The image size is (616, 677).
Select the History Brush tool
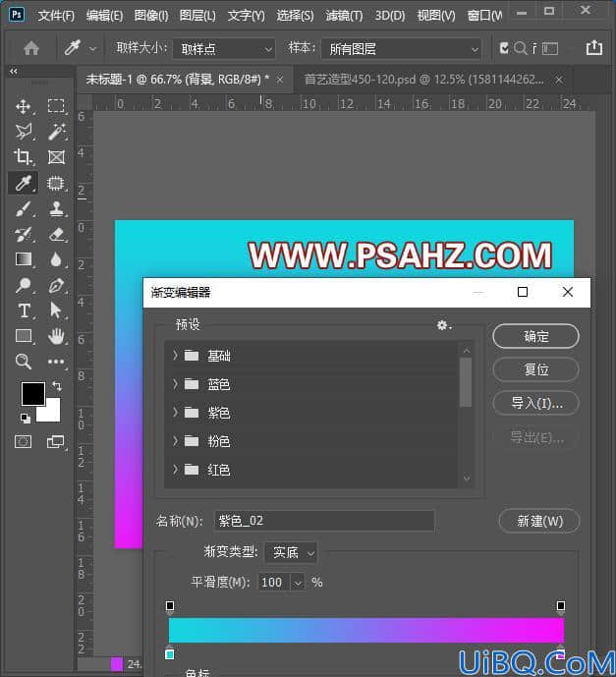23,235
